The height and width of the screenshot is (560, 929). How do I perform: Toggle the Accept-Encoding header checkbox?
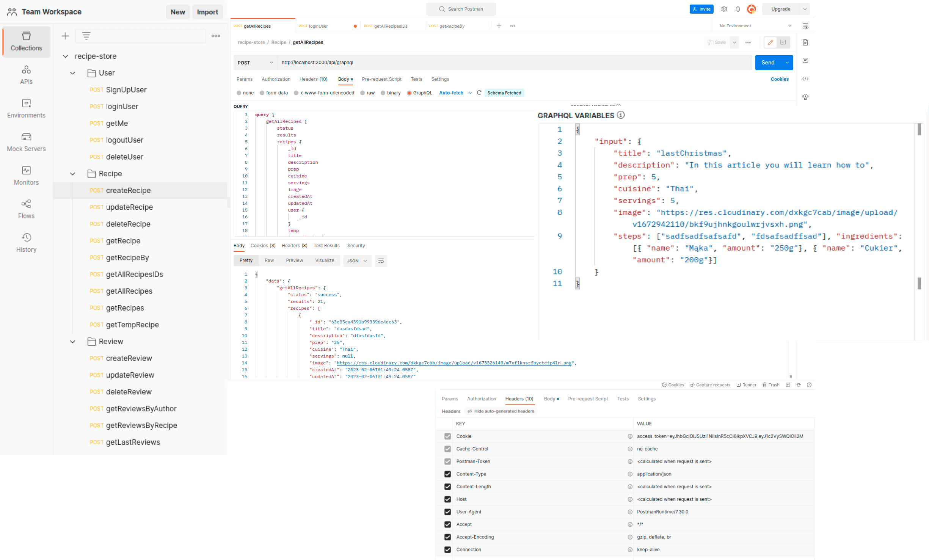coord(447,537)
